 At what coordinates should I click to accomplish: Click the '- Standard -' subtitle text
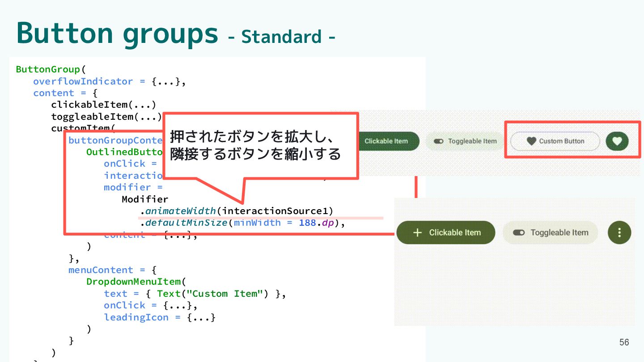click(x=281, y=37)
